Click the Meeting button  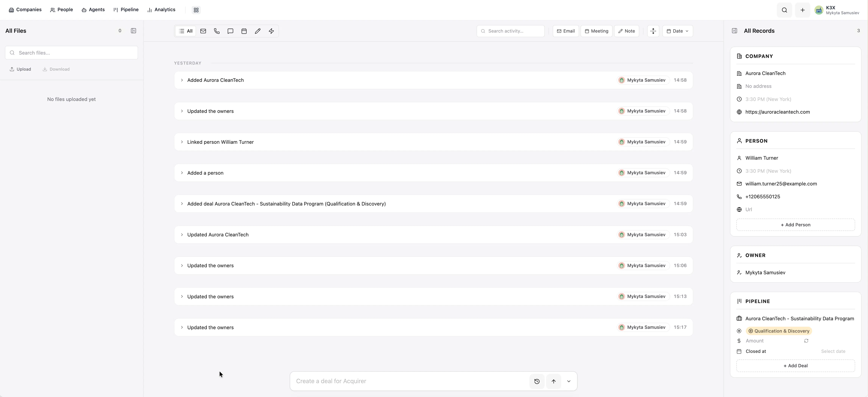[596, 31]
